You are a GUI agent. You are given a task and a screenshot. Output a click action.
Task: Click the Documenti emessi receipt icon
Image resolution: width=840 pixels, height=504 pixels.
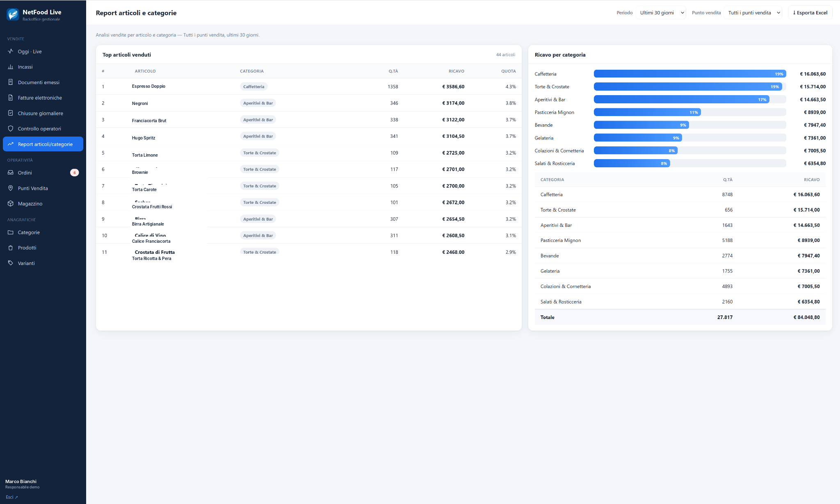pos(11,82)
